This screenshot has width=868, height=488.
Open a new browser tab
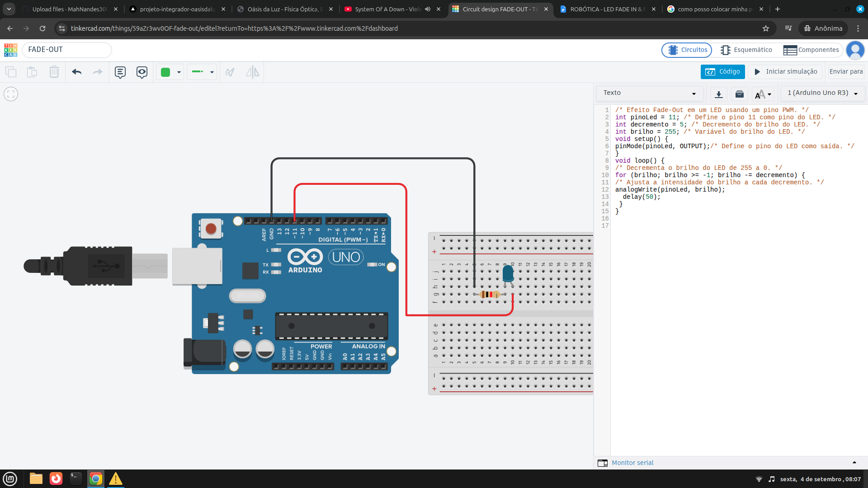(x=778, y=9)
